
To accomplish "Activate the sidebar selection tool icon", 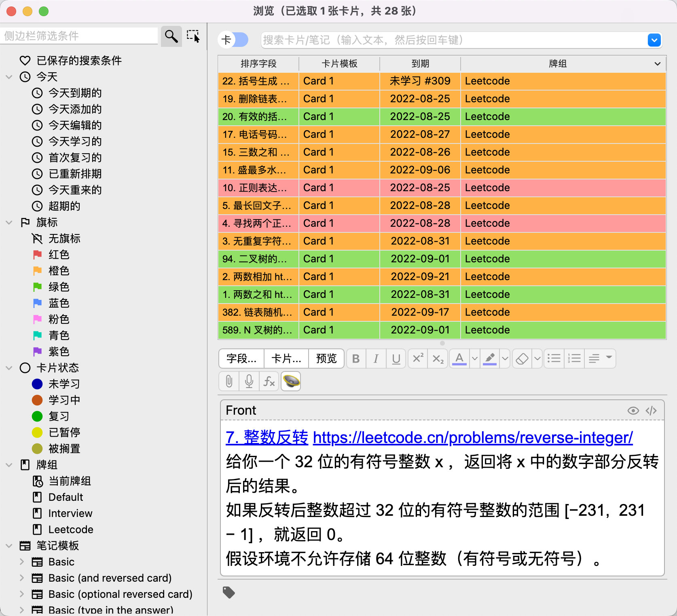I will [193, 36].
